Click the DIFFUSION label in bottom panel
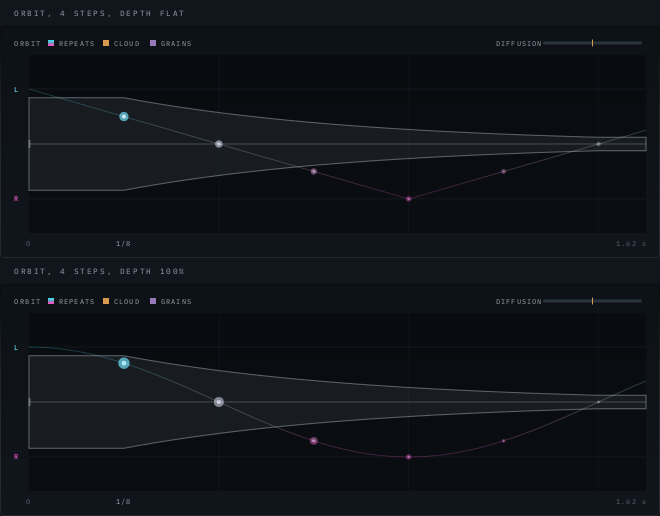 (519, 301)
